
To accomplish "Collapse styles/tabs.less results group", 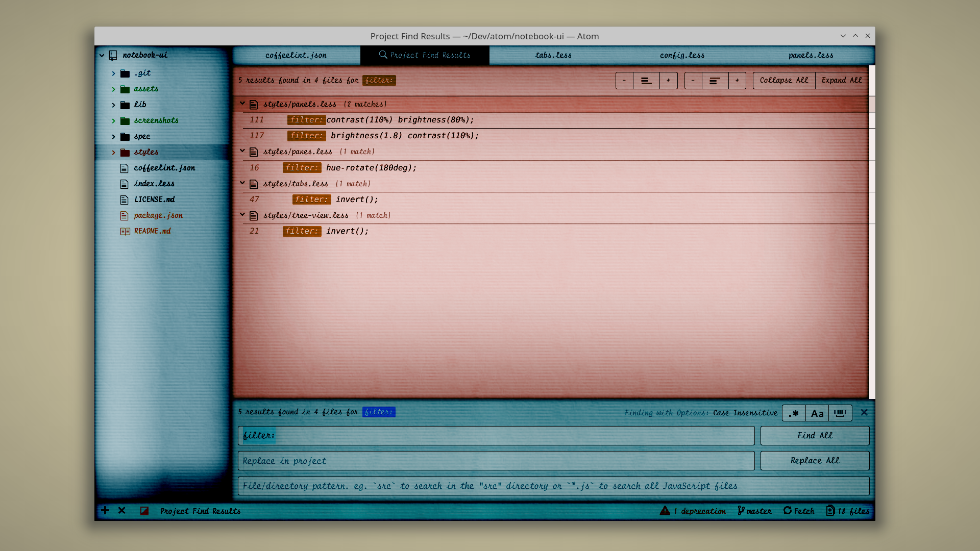I will tap(242, 183).
